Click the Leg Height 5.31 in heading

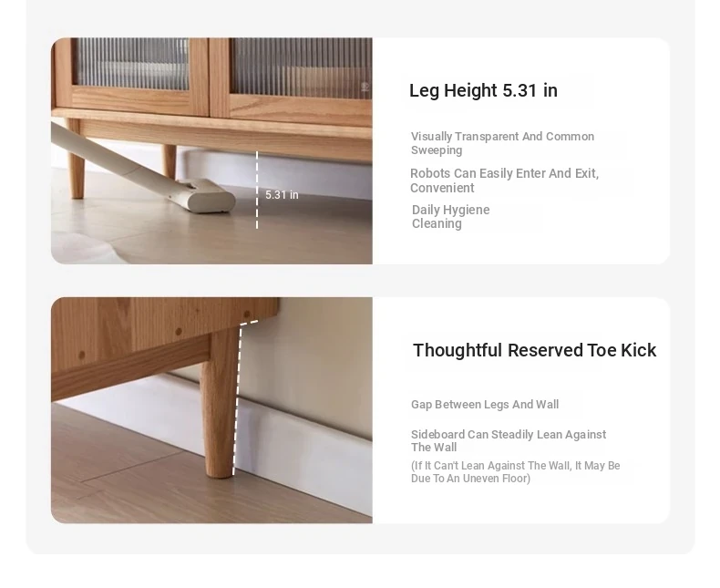pyautogui.click(x=483, y=90)
